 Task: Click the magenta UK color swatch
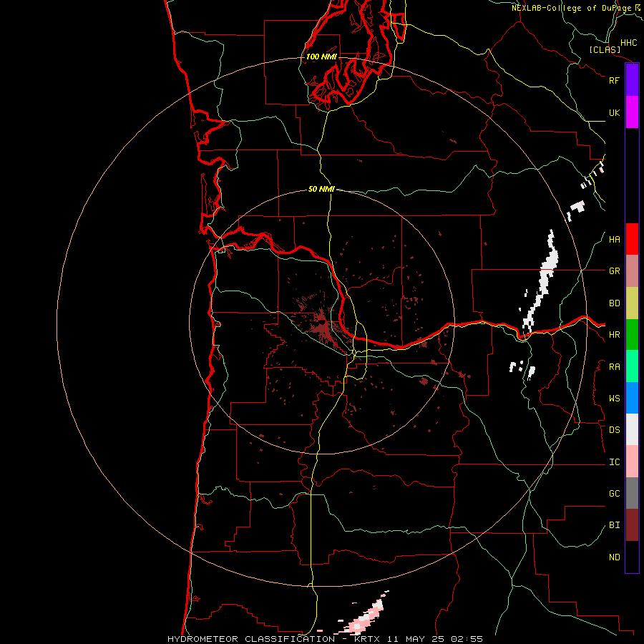tap(632, 112)
